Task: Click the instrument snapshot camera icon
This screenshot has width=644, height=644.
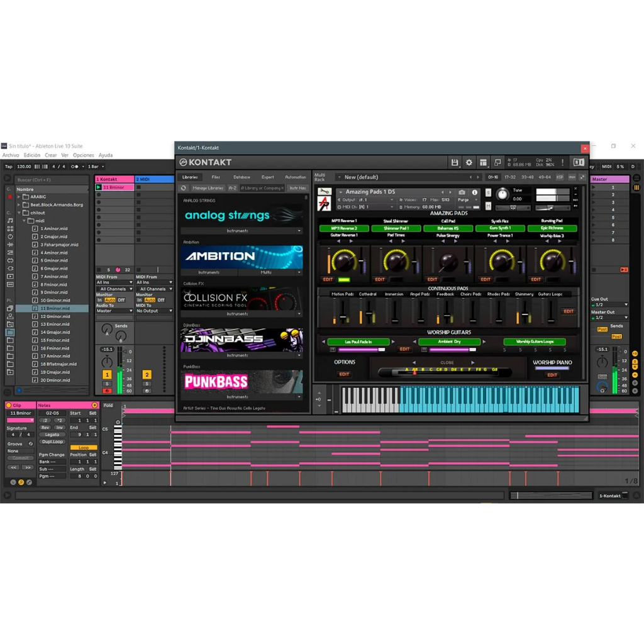Action: click(462, 192)
